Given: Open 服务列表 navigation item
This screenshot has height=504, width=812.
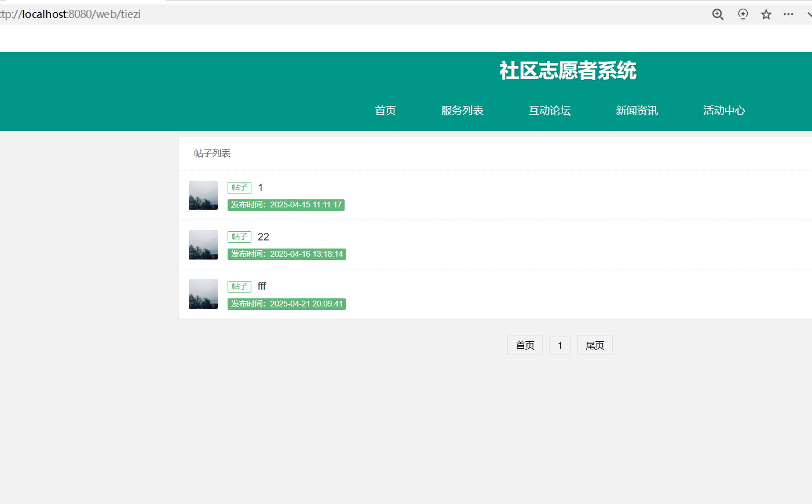Looking at the screenshot, I should click(x=462, y=111).
